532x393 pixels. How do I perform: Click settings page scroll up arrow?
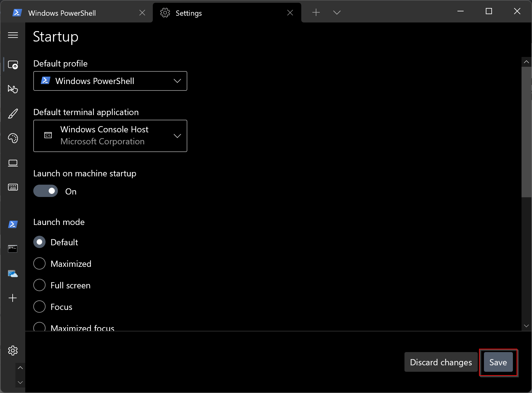pos(526,62)
